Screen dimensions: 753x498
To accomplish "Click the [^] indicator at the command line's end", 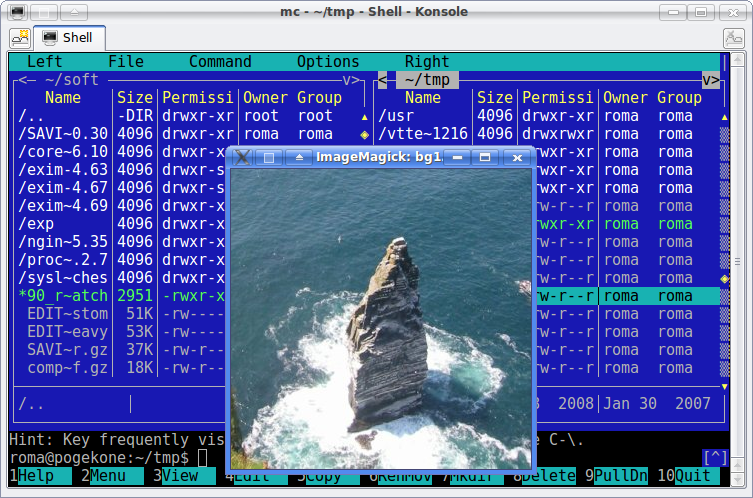I will click(714, 458).
